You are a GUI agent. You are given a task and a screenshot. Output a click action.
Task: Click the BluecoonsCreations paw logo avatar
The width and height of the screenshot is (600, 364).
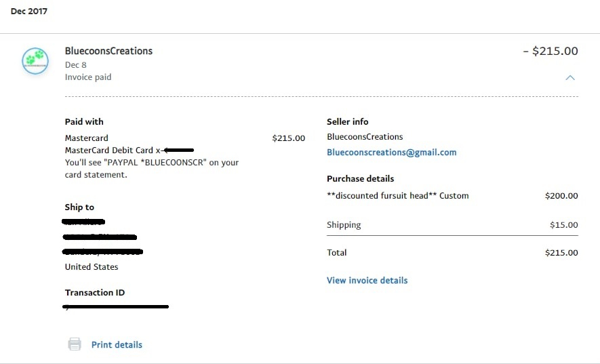point(35,61)
